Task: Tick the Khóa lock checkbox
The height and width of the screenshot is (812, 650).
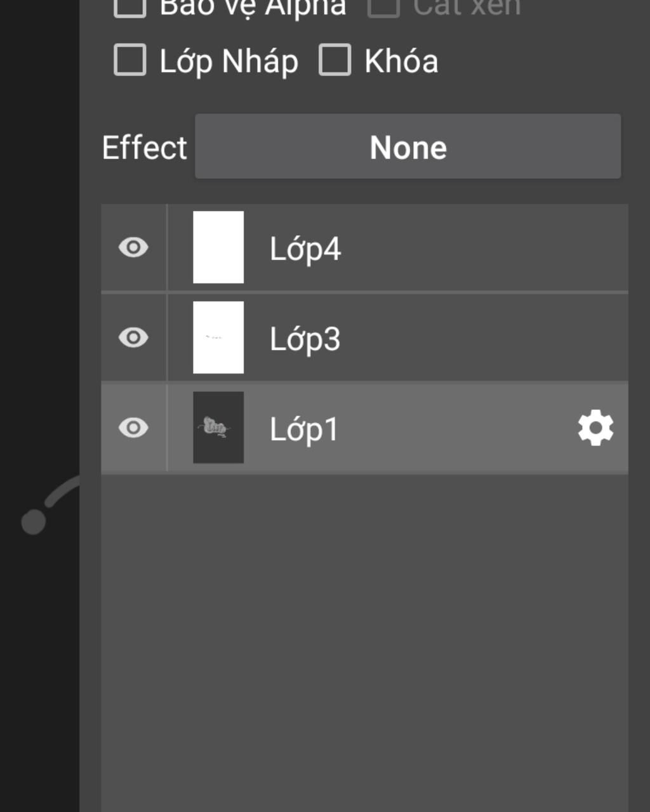Action: (x=335, y=60)
